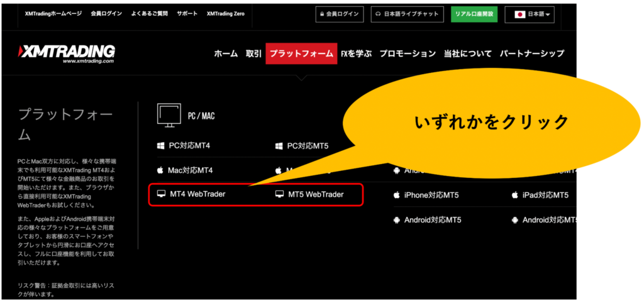The width and height of the screenshot is (644, 303).
Task: Click the XMTrading logo
Action: 67,54
